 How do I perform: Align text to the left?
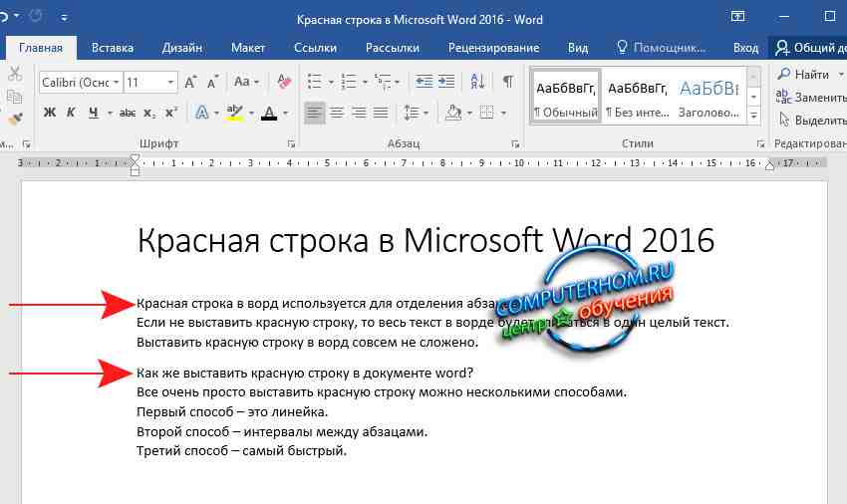coord(314,113)
